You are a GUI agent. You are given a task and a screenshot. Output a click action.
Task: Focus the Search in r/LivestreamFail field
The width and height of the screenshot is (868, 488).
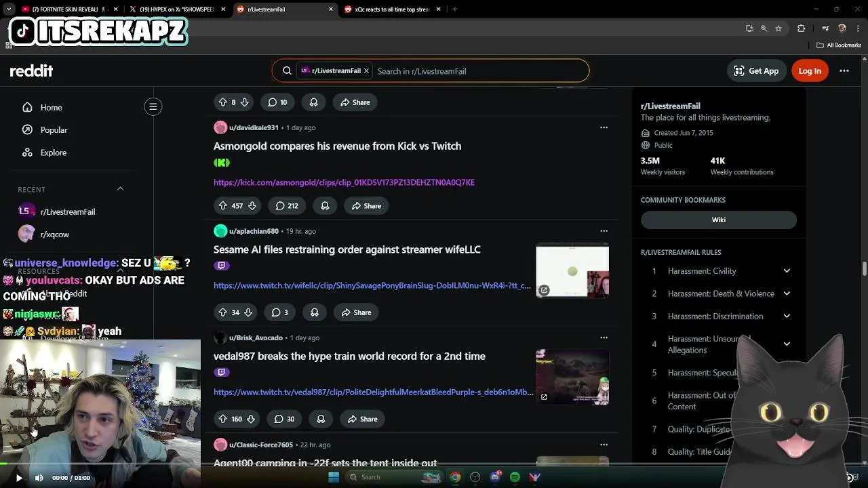(478, 70)
